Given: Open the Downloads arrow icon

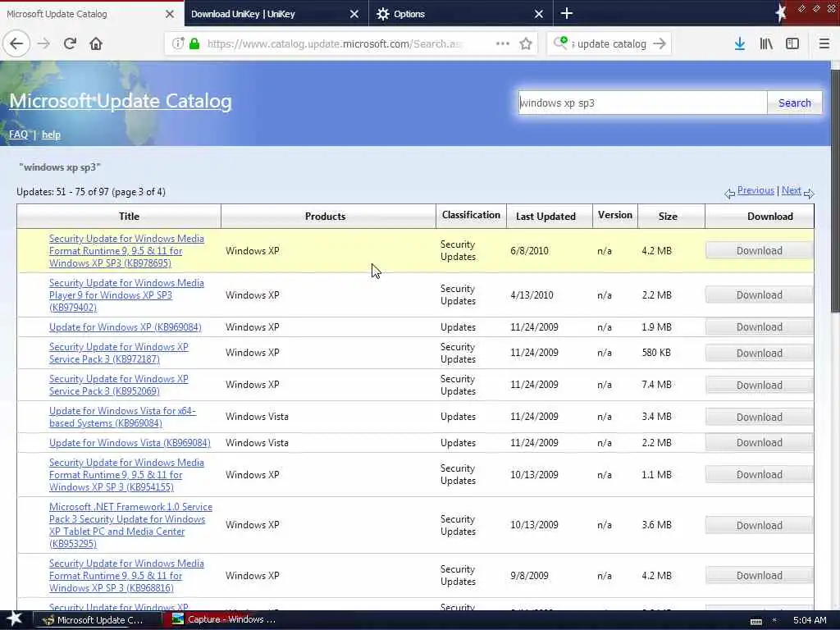Looking at the screenshot, I should point(740,43).
